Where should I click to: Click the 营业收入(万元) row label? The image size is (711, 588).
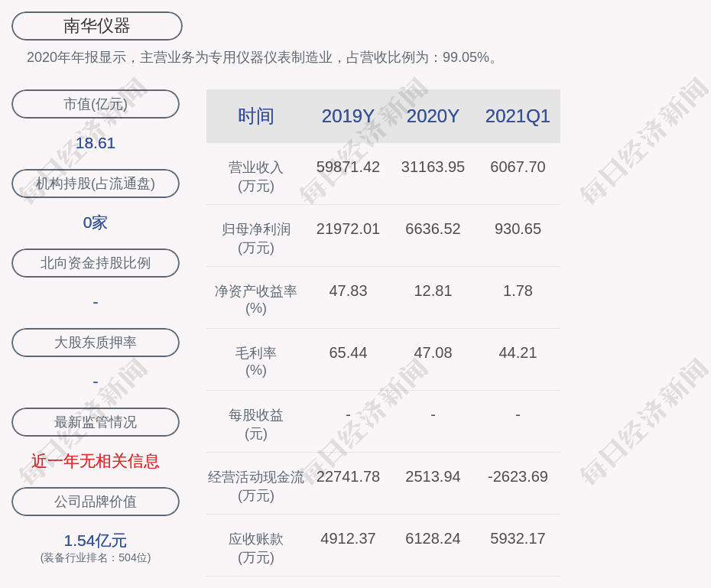[256, 177]
